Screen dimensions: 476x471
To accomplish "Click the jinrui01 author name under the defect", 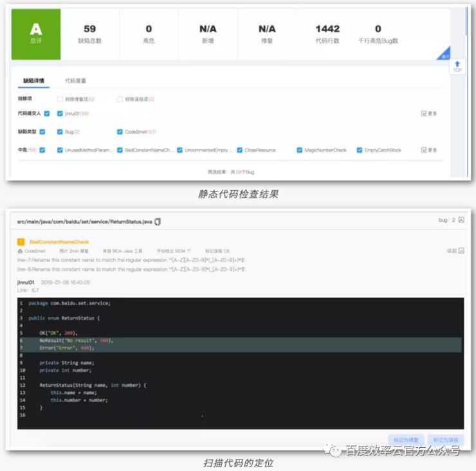I will (x=26, y=282).
